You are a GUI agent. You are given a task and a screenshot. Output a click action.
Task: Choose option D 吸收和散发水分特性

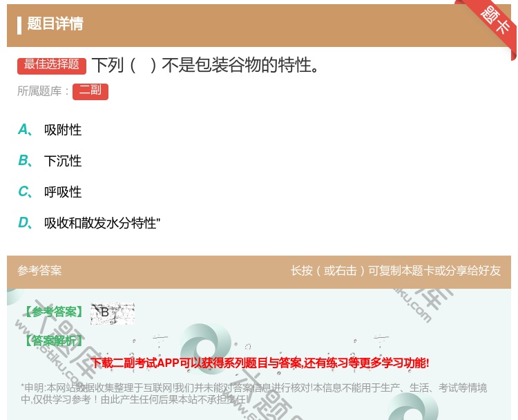pyautogui.click(x=89, y=222)
